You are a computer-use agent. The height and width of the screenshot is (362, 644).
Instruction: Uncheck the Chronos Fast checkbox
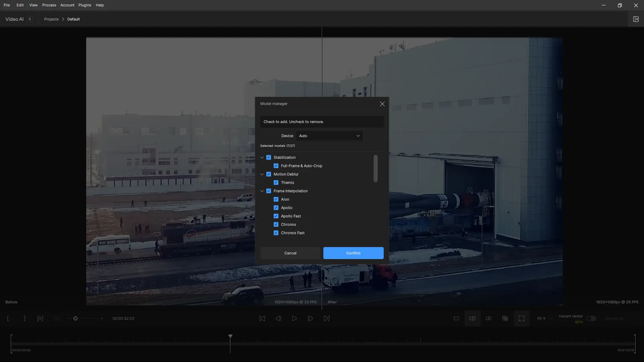coord(276,233)
